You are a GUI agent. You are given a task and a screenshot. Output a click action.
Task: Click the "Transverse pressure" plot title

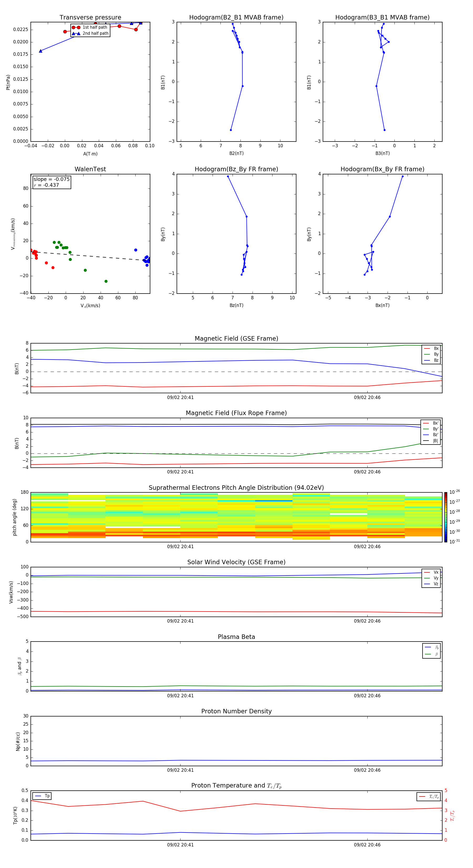(x=90, y=18)
